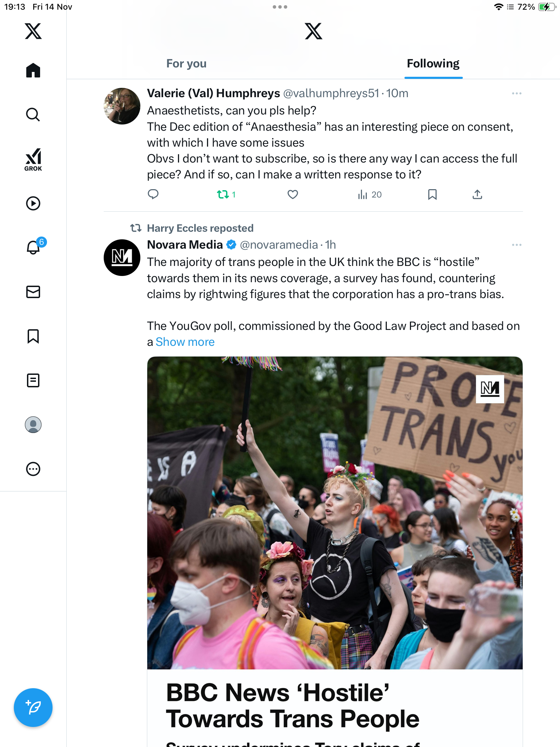Viewport: 560px width, 747px height.
Task: Open the Video play tab icon
Action: click(33, 203)
